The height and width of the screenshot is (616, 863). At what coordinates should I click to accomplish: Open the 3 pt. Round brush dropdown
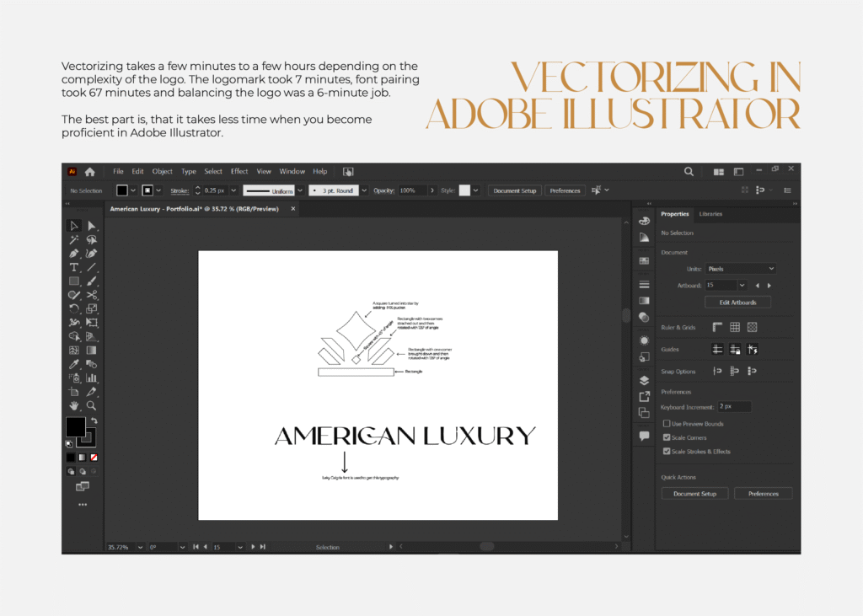[364, 190]
